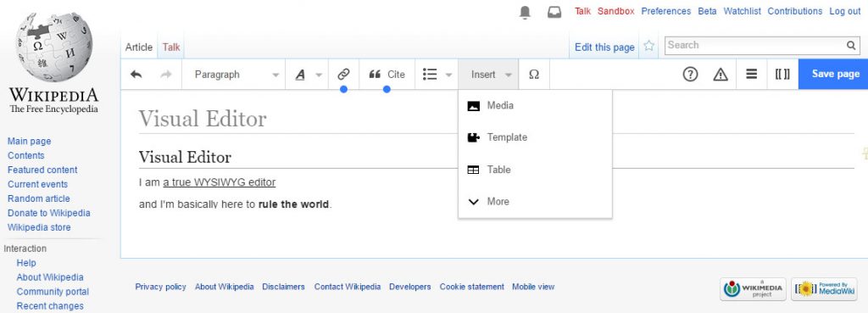The height and width of the screenshot is (313, 868).
Task: Open the Contributions link
Action: [795, 11]
